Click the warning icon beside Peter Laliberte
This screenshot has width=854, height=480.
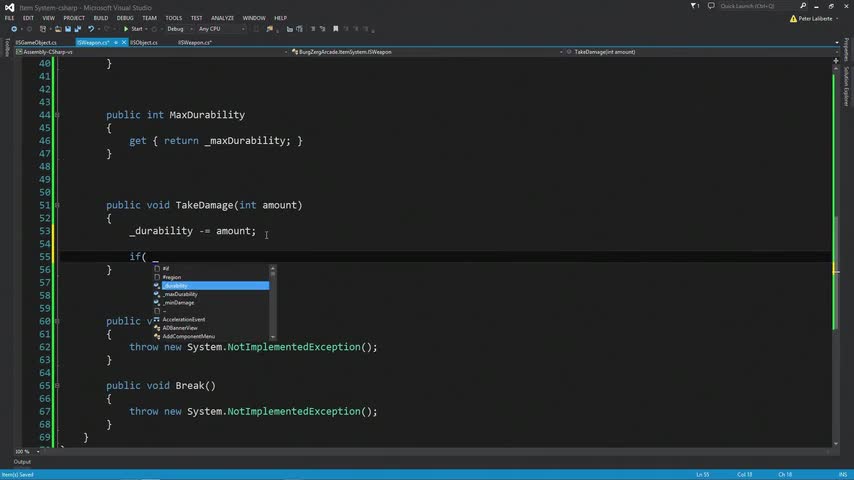[793, 19]
